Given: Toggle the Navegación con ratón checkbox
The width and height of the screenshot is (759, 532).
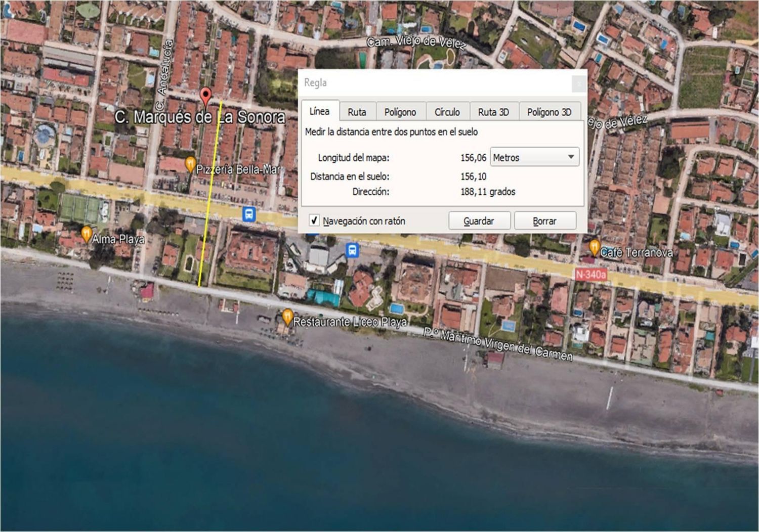Looking at the screenshot, I should [x=314, y=220].
